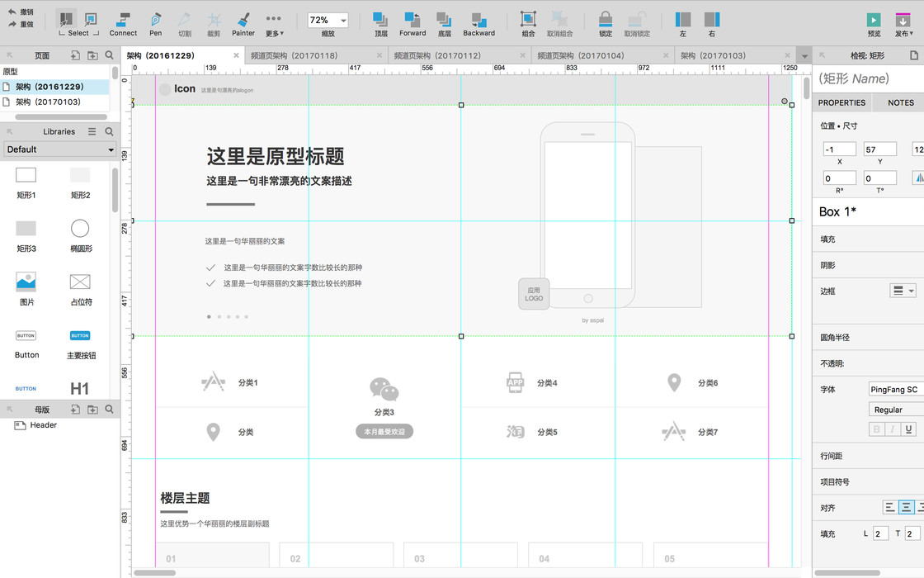Open the 72% zoom dropdown
The height and width of the screenshot is (578, 924).
tap(328, 20)
